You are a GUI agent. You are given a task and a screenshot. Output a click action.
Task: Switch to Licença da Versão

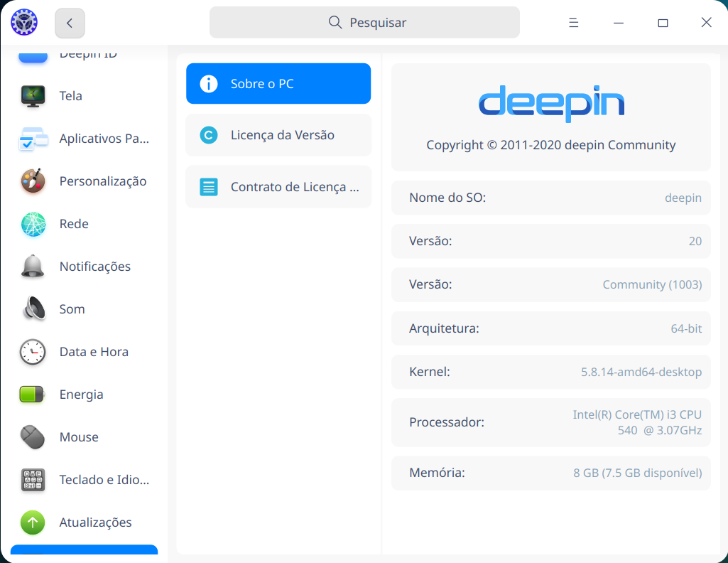pyautogui.click(x=278, y=135)
